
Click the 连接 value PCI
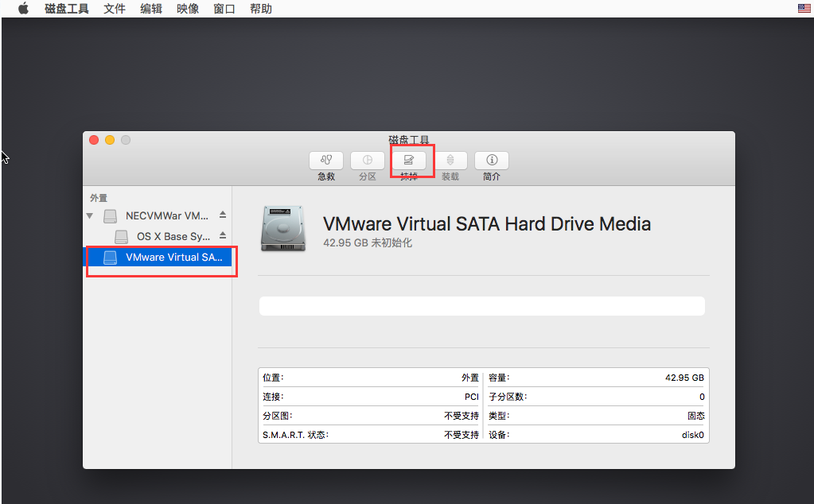(471, 397)
